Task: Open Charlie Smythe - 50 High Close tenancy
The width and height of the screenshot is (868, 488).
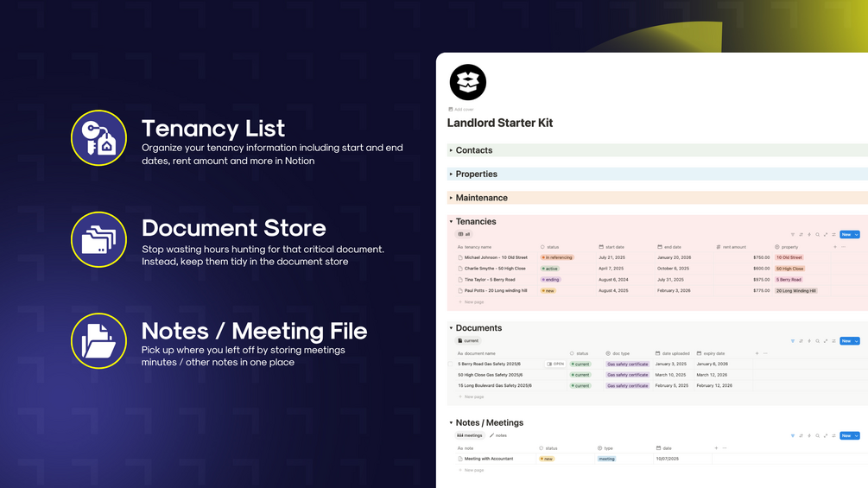Action: coord(495,269)
